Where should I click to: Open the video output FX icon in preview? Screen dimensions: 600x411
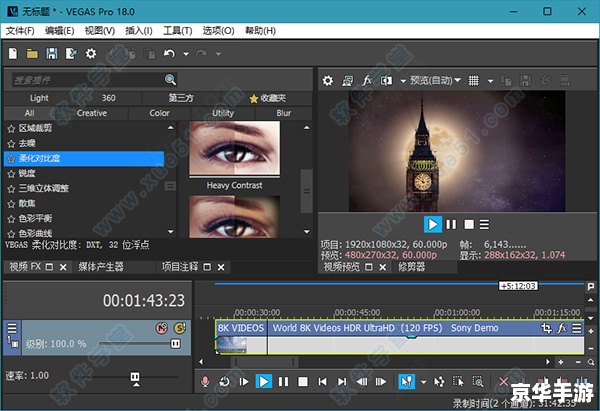tap(367, 81)
